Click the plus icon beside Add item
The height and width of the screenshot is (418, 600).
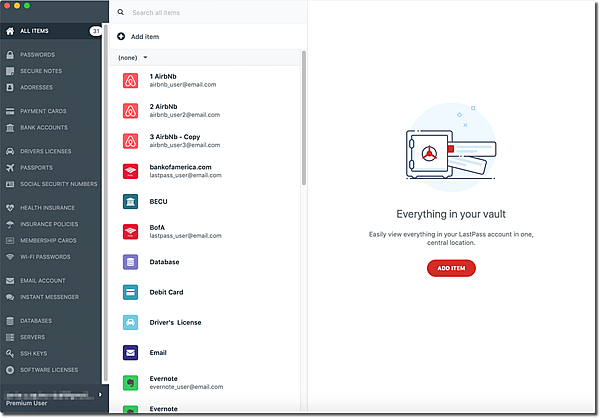point(121,36)
